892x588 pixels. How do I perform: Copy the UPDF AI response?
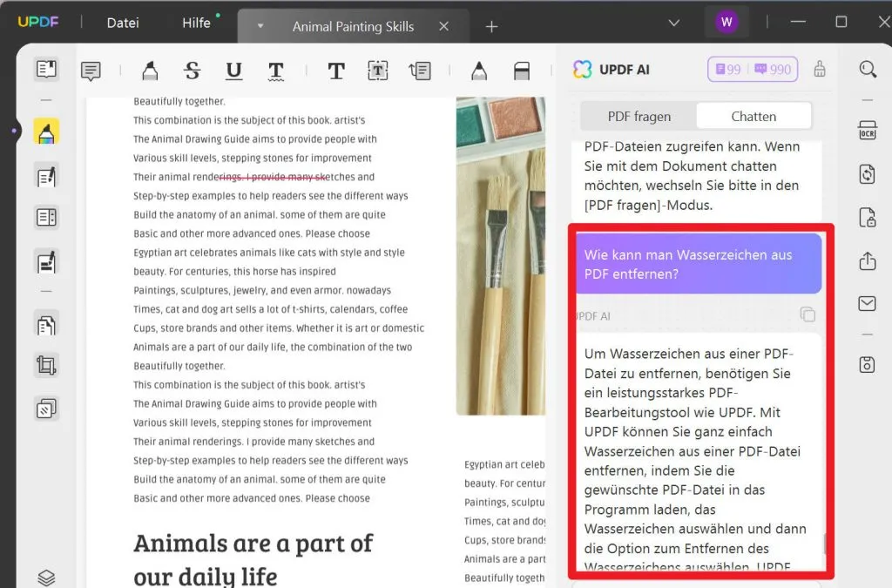coord(806,315)
